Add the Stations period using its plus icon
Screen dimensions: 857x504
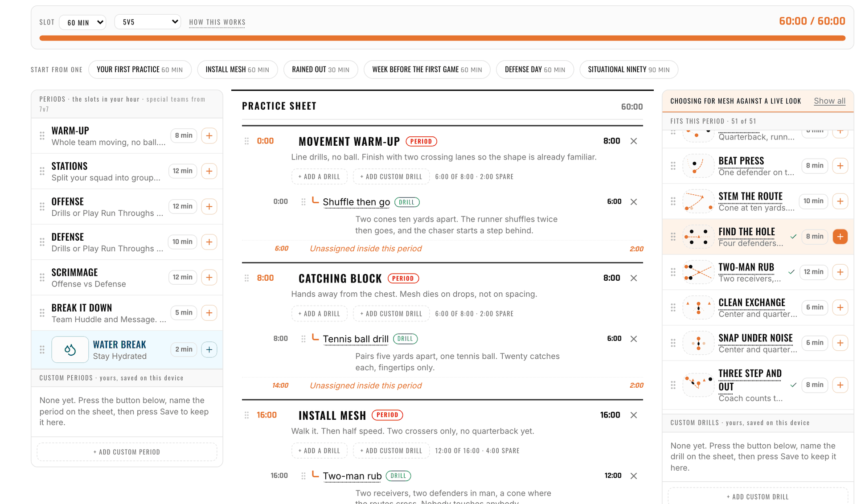click(x=209, y=171)
